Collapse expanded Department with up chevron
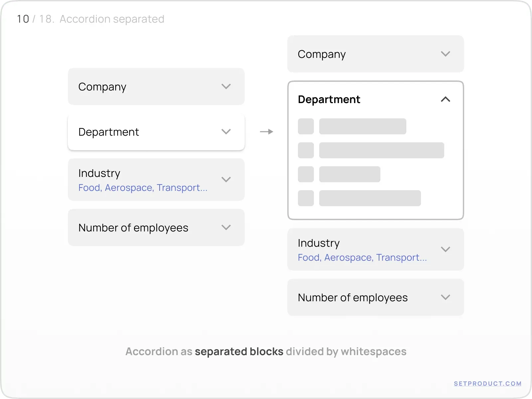 point(446,99)
